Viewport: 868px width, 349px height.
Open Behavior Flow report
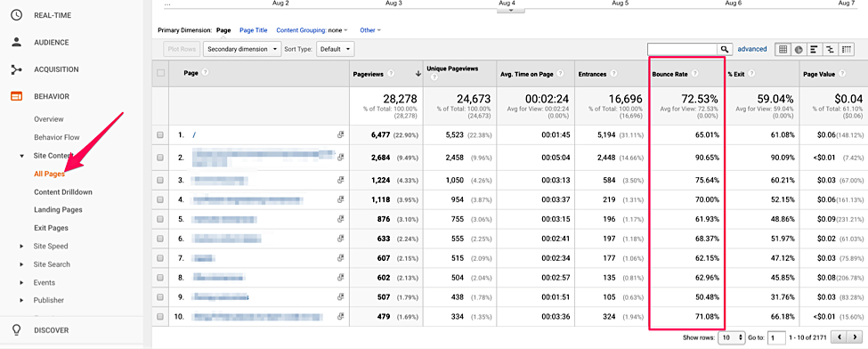56,137
